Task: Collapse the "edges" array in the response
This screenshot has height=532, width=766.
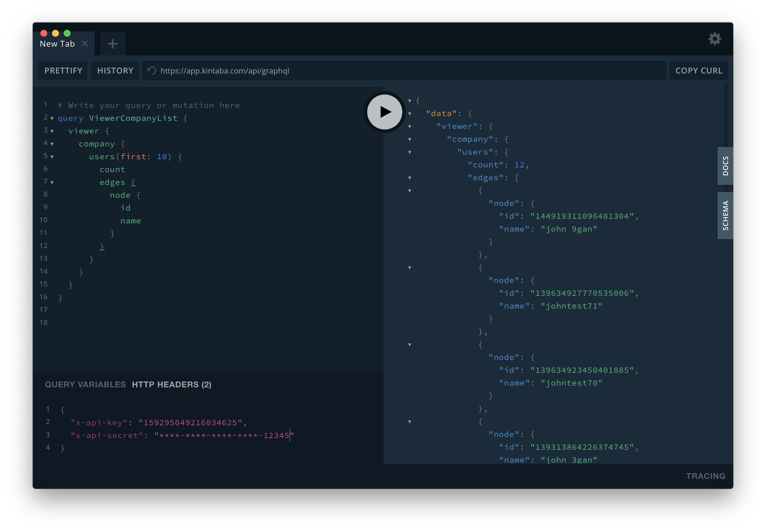Action: tap(410, 178)
